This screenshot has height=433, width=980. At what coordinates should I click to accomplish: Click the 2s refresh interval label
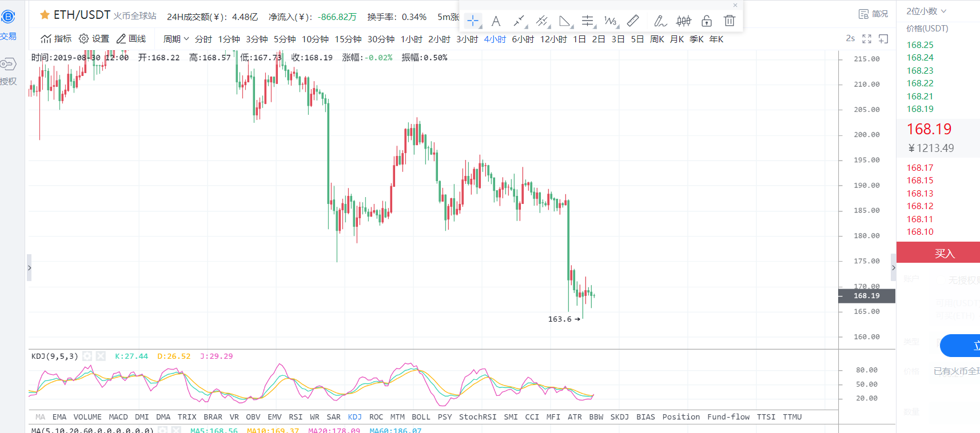[x=850, y=38]
